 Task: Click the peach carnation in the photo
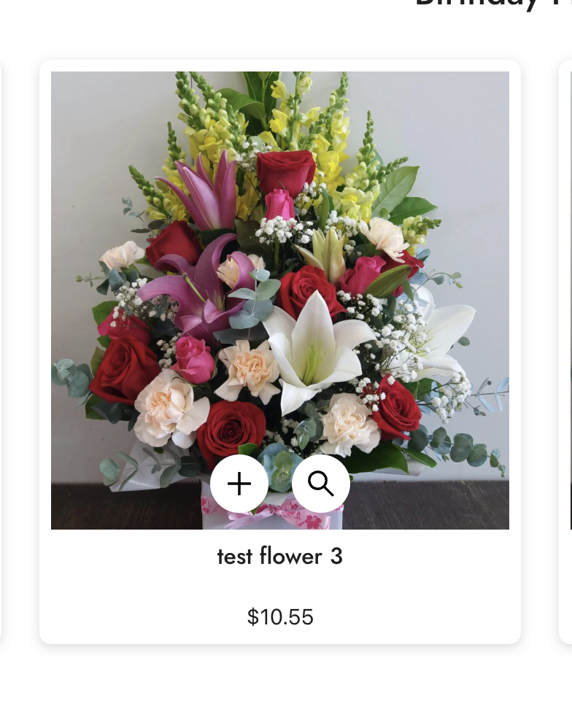tap(249, 371)
